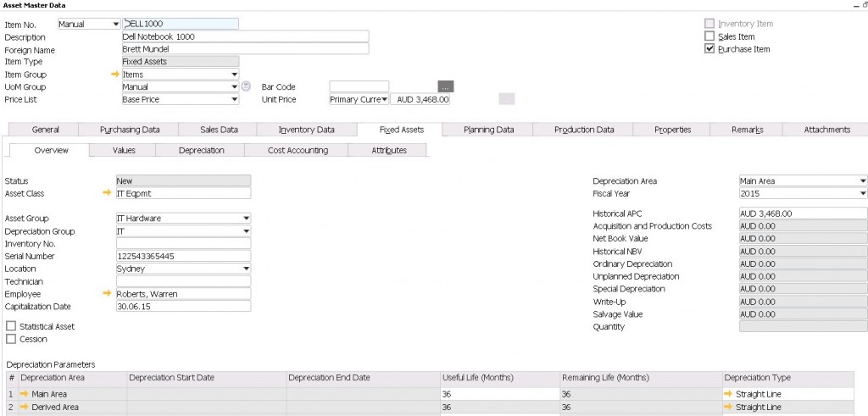Open the Location dropdown showing Sydney
The width and height of the screenshot is (868, 416).
click(246, 269)
